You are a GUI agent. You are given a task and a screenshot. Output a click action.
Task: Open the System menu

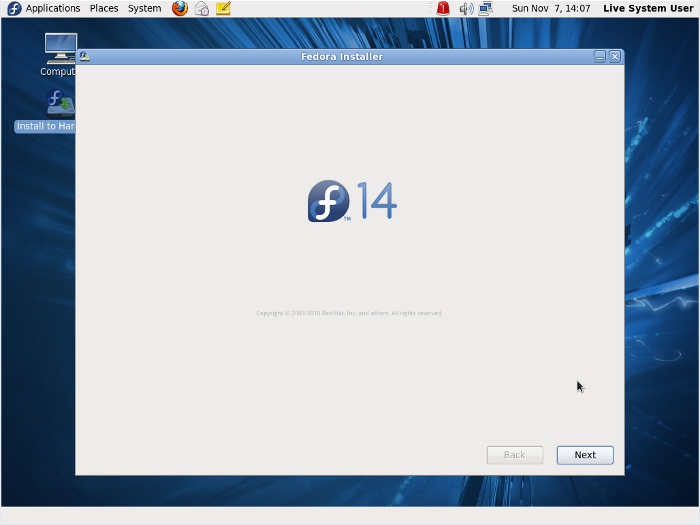pyautogui.click(x=144, y=8)
